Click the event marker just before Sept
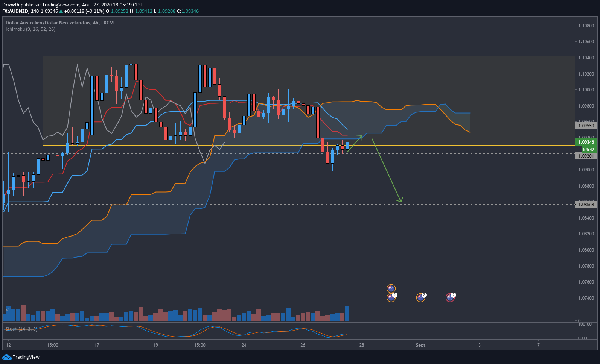Screen dimensions: 600x364 [421, 297]
